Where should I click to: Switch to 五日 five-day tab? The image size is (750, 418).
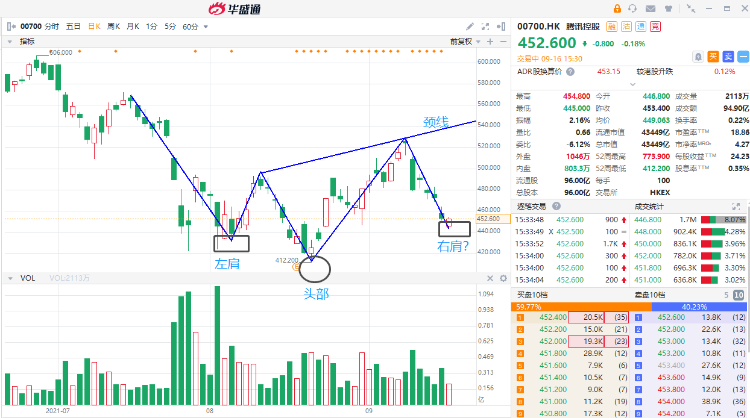coord(73,27)
